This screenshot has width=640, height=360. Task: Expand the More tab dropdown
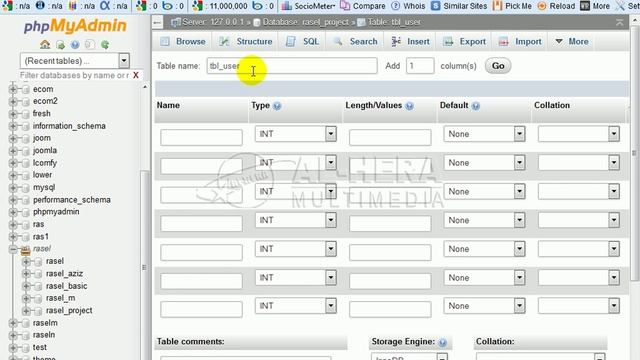click(x=571, y=42)
